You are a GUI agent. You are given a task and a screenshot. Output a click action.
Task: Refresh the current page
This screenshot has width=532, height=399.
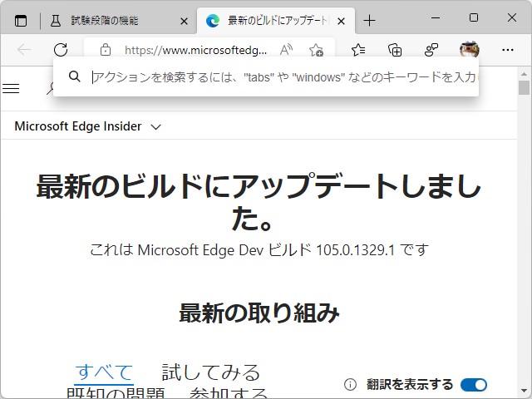click(61, 50)
